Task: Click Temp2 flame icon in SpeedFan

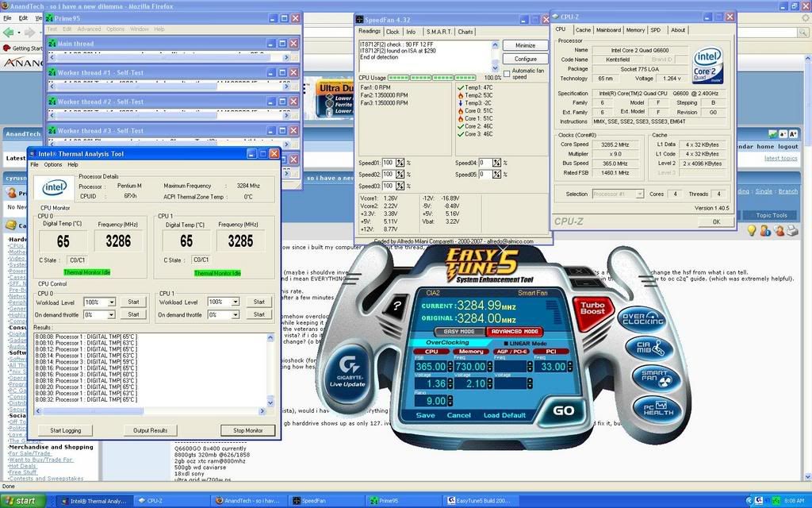Action: [461, 95]
